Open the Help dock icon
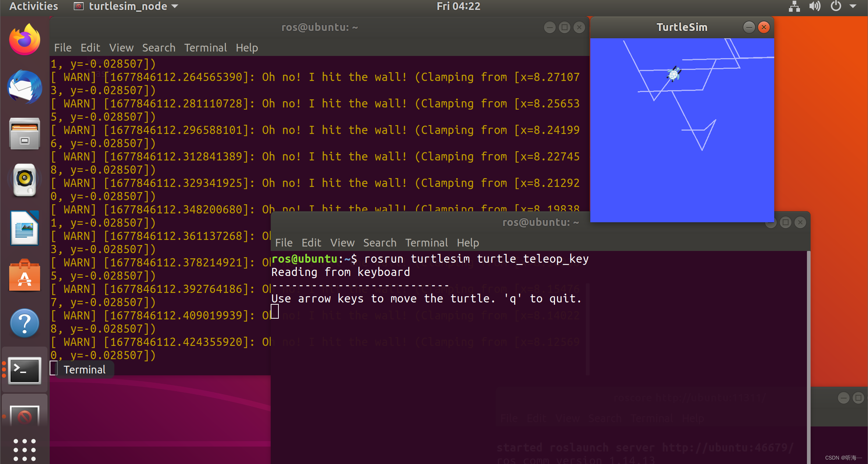The height and width of the screenshot is (464, 868). coord(25,323)
